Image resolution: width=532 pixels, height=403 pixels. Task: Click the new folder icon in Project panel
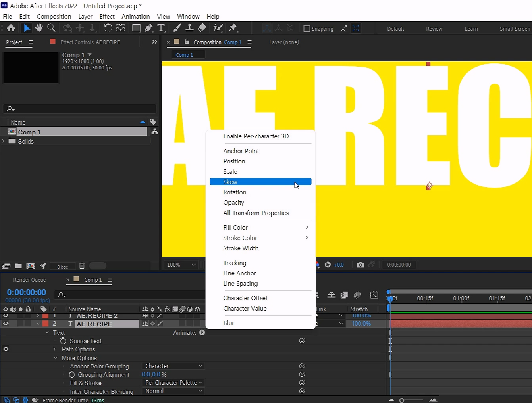pos(18,266)
